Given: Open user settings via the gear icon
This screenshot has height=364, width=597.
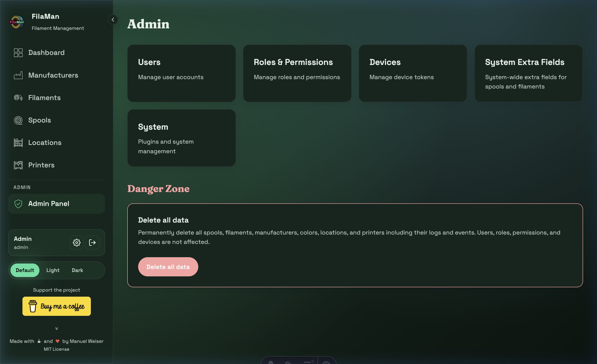Looking at the screenshot, I should (76, 243).
